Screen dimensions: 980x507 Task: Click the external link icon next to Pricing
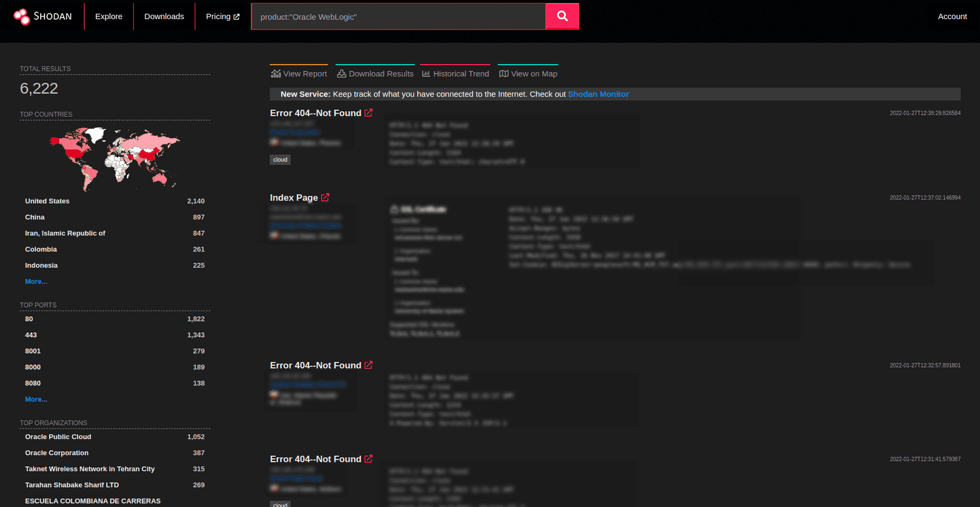[x=237, y=16]
